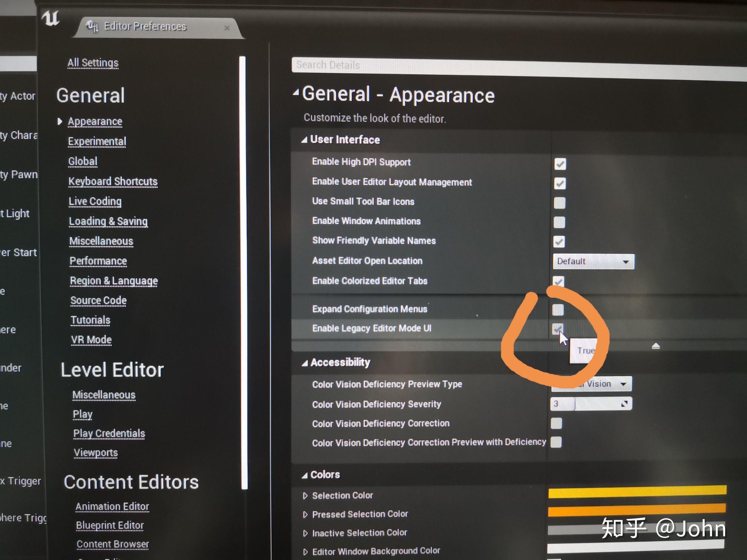Open the Blueprint Editor settings

click(110, 525)
